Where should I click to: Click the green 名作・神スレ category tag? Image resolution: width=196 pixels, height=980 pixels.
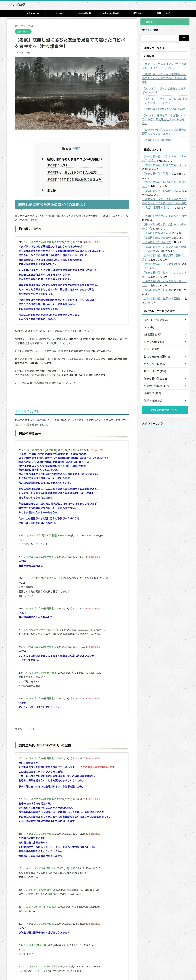click(x=23, y=32)
